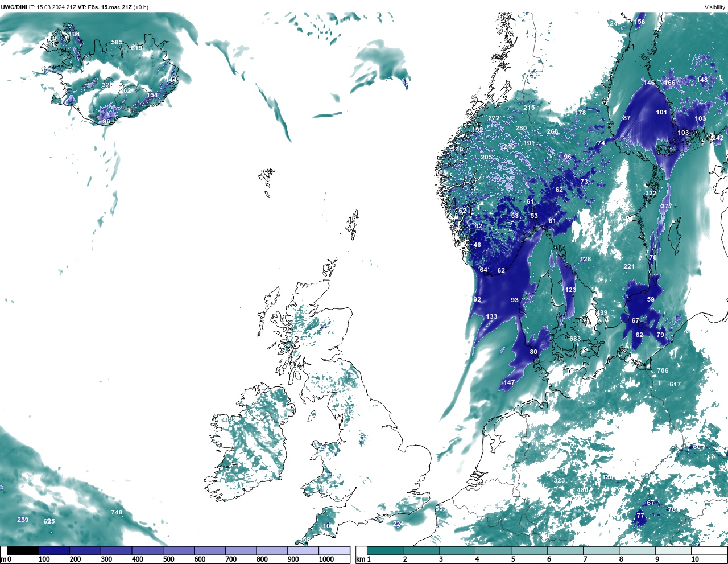Select the '619' value over northern Iceland
The width and height of the screenshot is (728, 564).
(x=136, y=48)
